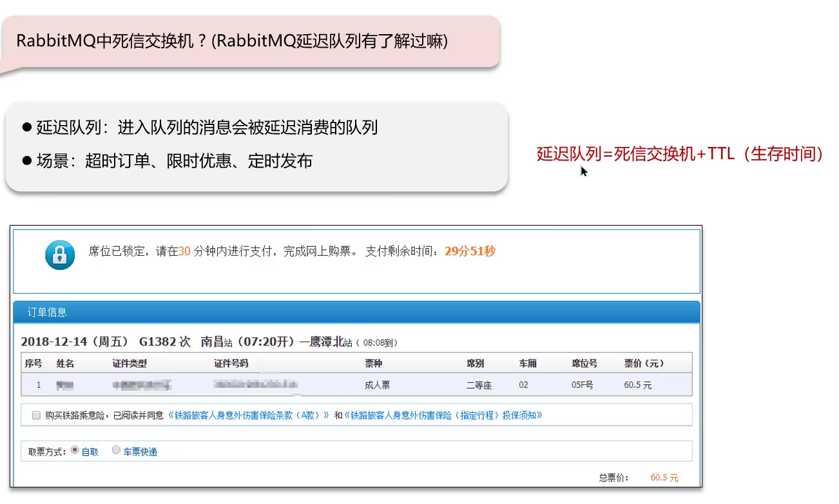Click the red 延迟队列=死信交换机+TTL formula
The height and width of the screenshot is (504, 839).
(680, 155)
